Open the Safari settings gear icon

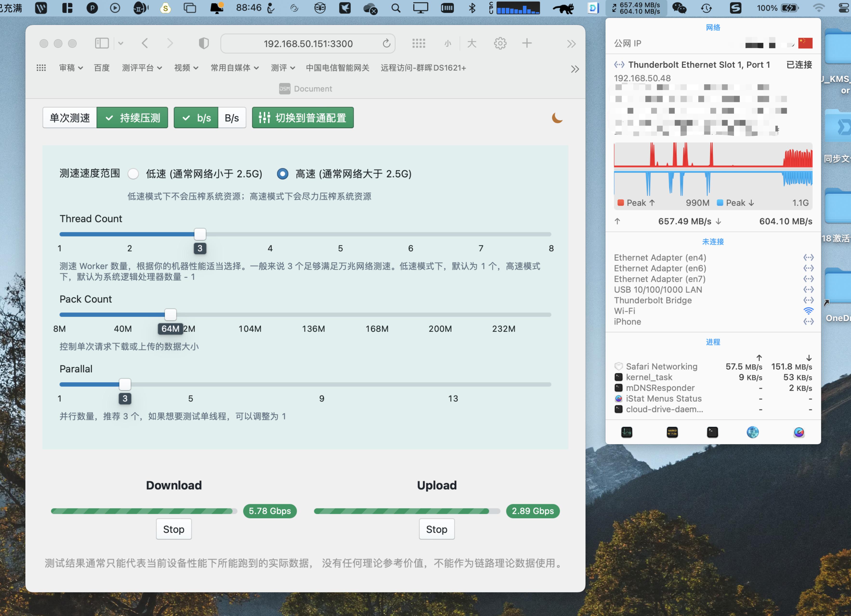tap(500, 44)
